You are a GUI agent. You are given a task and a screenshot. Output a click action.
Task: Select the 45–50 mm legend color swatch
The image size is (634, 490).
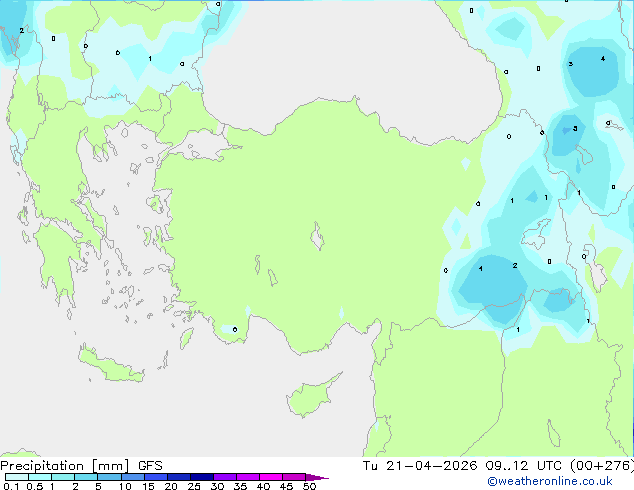click(294, 477)
